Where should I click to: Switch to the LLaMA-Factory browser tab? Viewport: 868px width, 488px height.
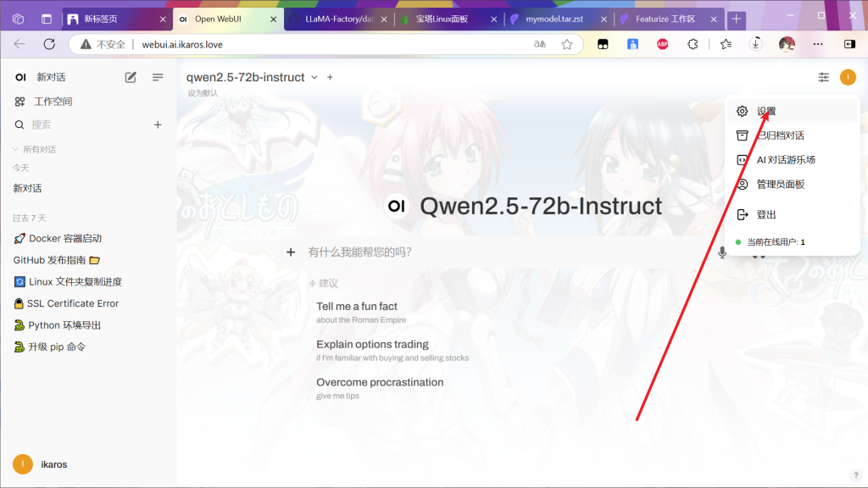point(337,19)
